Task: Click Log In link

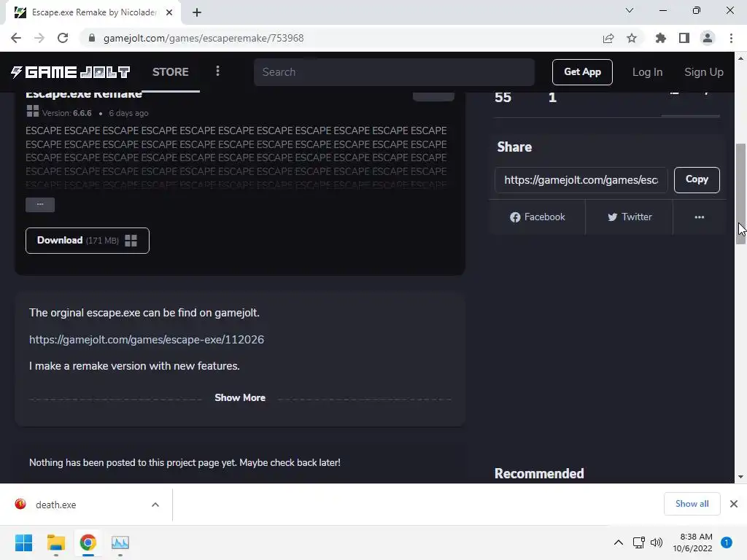Action: click(647, 72)
